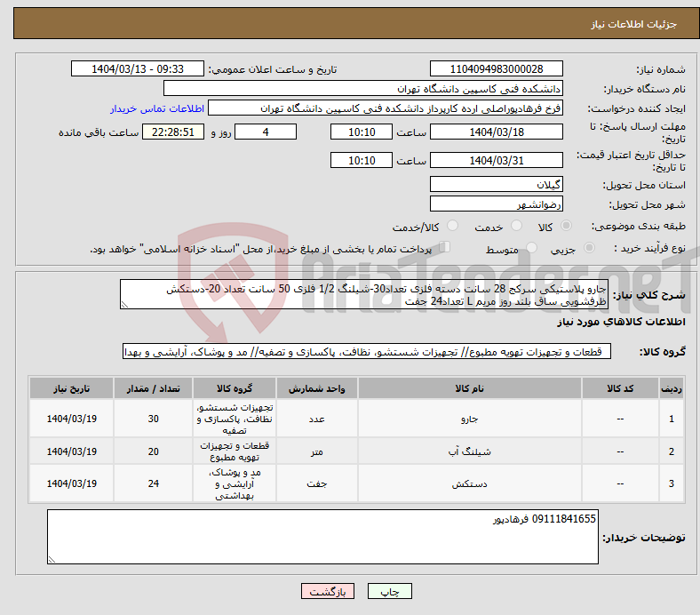Click the کد کالا column header

click(620, 388)
